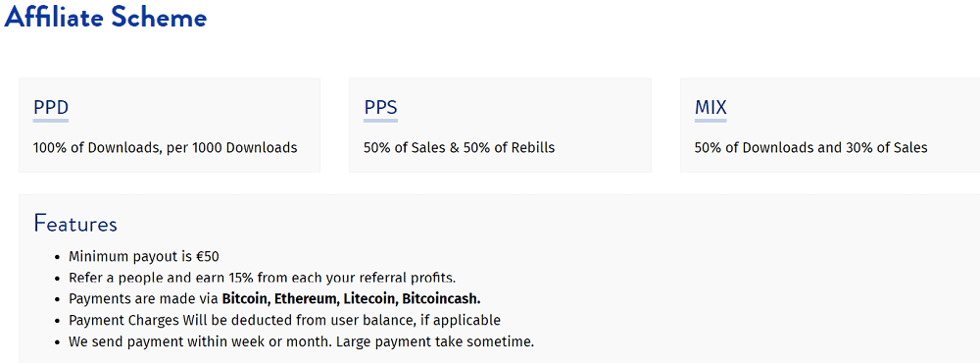Click the Payments are made via text
980x363 pixels.
click(x=144, y=298)
